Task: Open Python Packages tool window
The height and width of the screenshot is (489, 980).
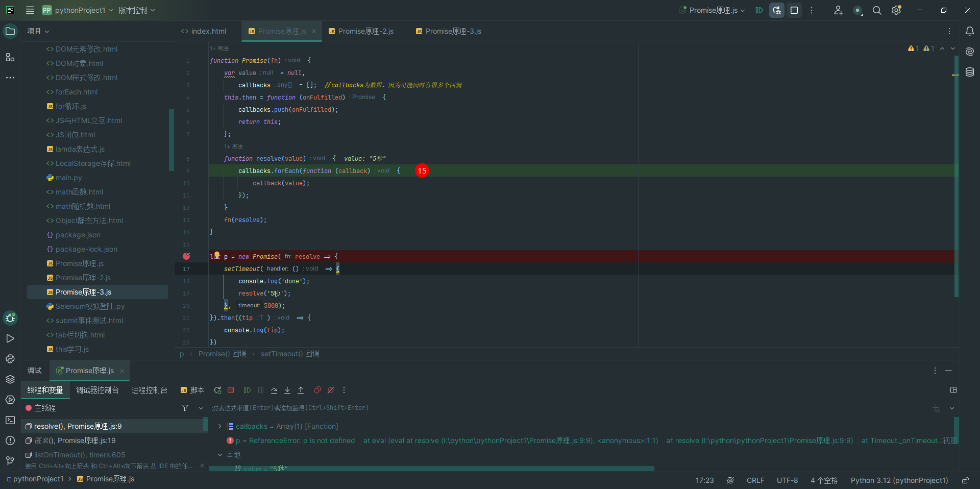Action: 10,379
